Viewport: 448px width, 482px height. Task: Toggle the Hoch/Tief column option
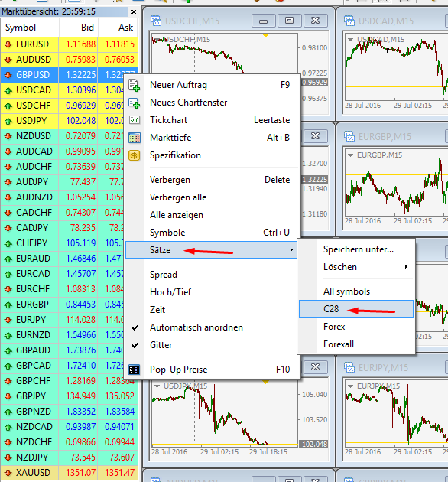pos(213,292)
